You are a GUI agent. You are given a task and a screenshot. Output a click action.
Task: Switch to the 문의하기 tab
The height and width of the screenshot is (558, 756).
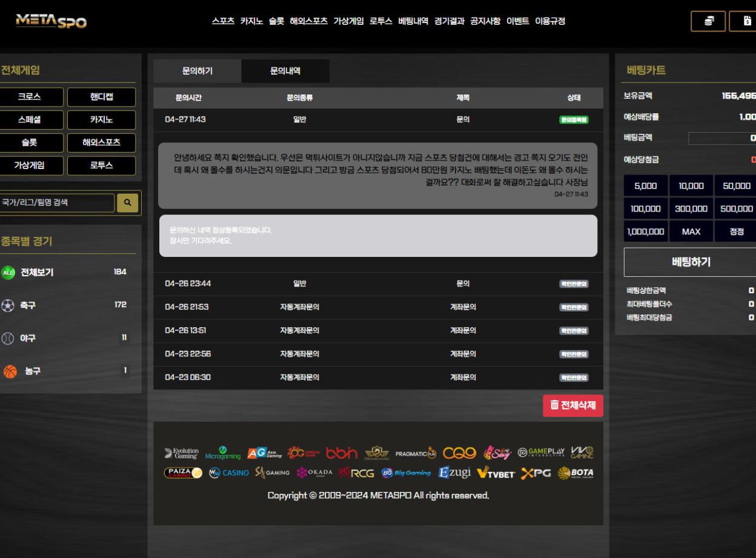tap(197, 71)
